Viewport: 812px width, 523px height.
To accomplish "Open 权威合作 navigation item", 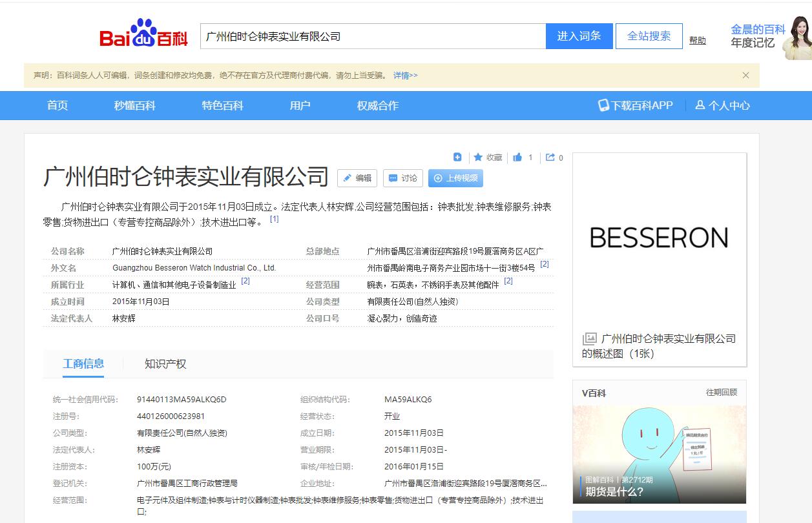I will point(378,105).
